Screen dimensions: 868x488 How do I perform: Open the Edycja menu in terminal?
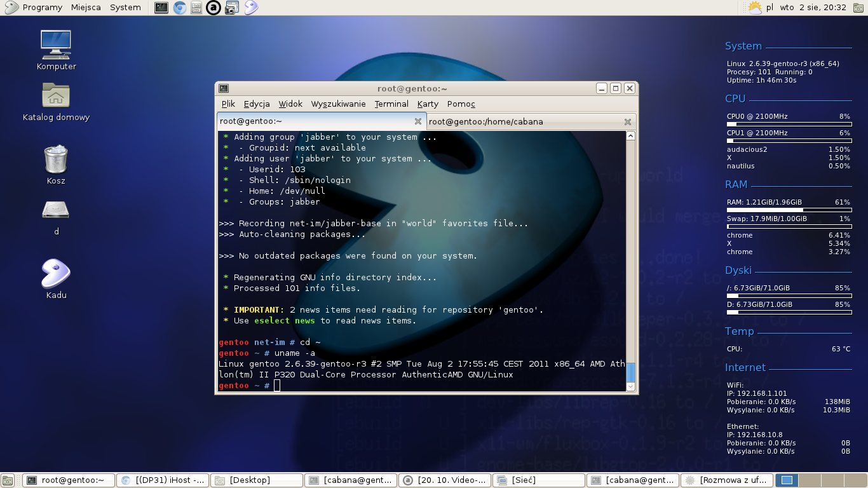pyautogui.click(x=257, y=104)
